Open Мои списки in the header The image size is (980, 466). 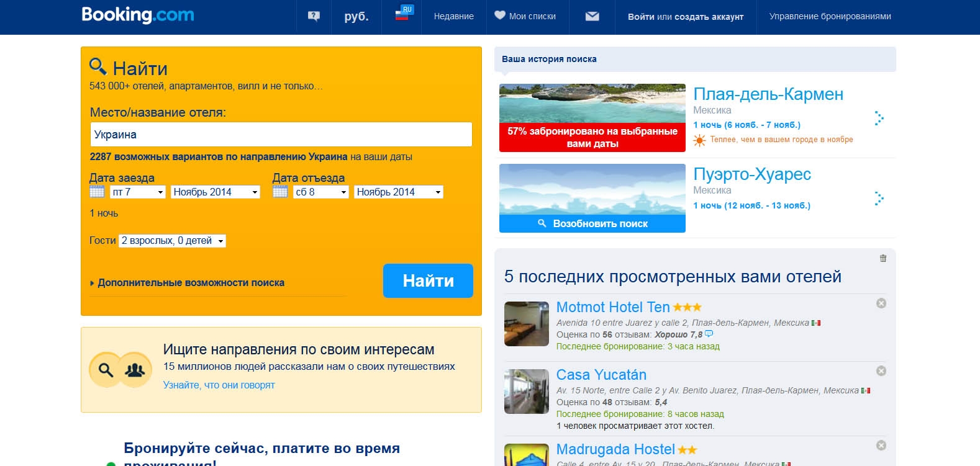[532, 17]
